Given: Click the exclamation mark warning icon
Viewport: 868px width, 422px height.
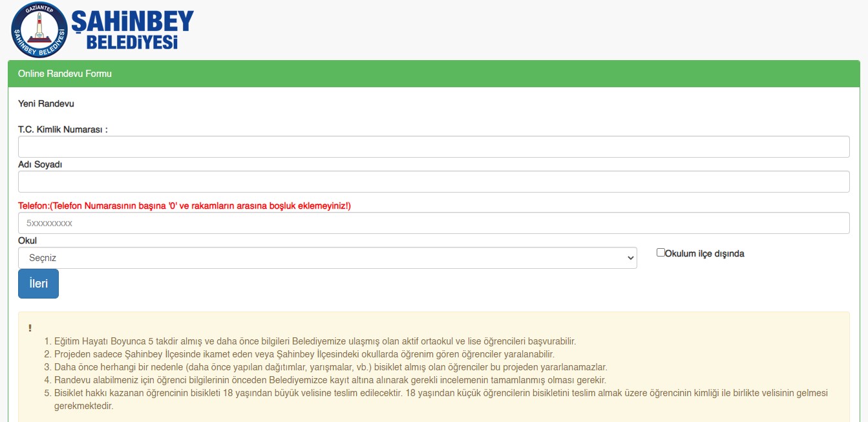Looking at the screenshot, I should [x=30, y=328].
